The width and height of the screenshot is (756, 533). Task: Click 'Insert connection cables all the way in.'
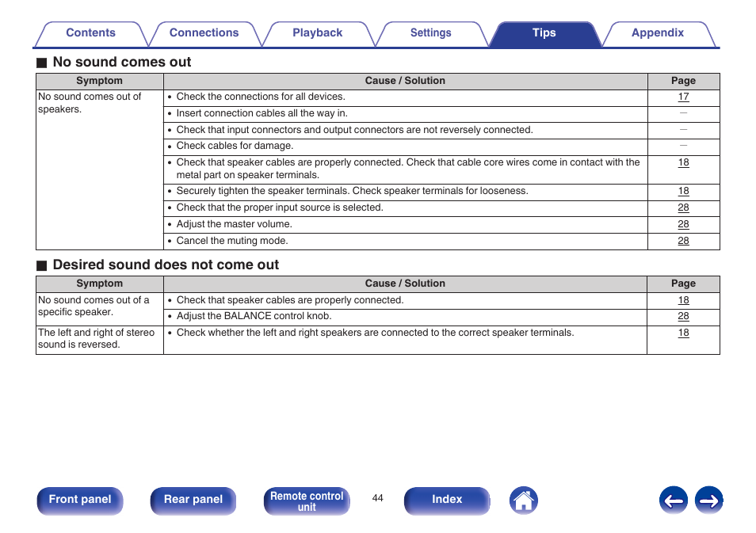262,113
